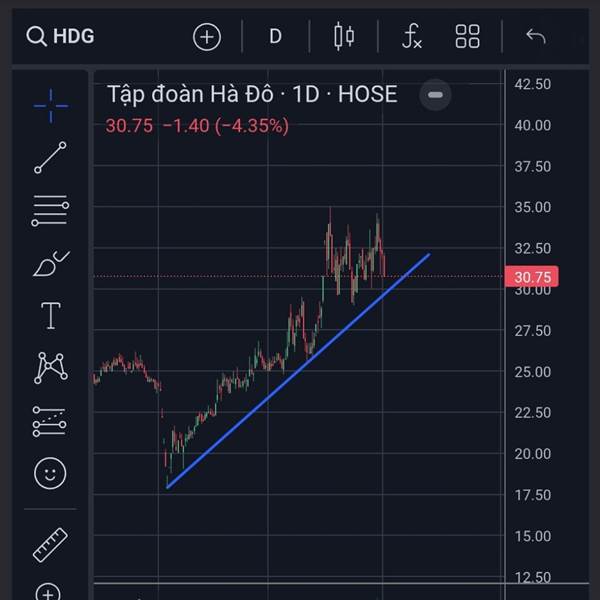
Task: Select the crosshair cursor tool
Action: (x=51, y=106)
